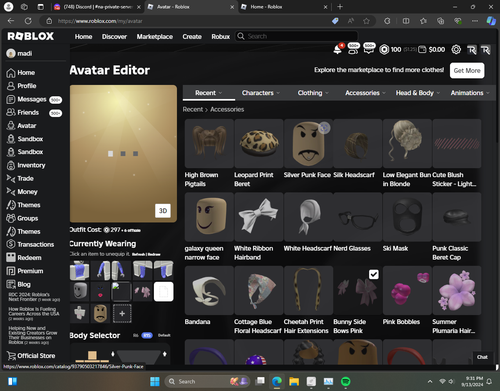The height and width of the screenshot is (391, 500).
Task: Go to Home in top navigation
Action: click(x=83, y=36)
